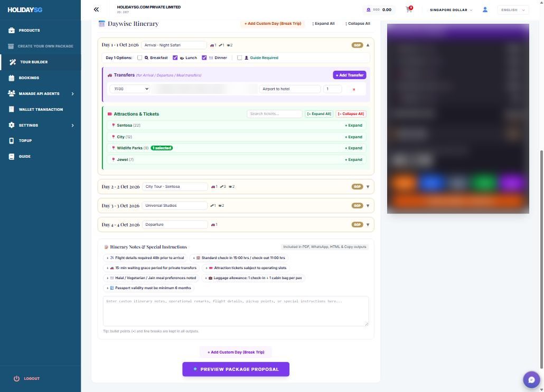Image resolution: width=544 pixels, height=392 pixels.
Task: Add the attraction tickets operating slots chip
Action: (x=246, y=268)
